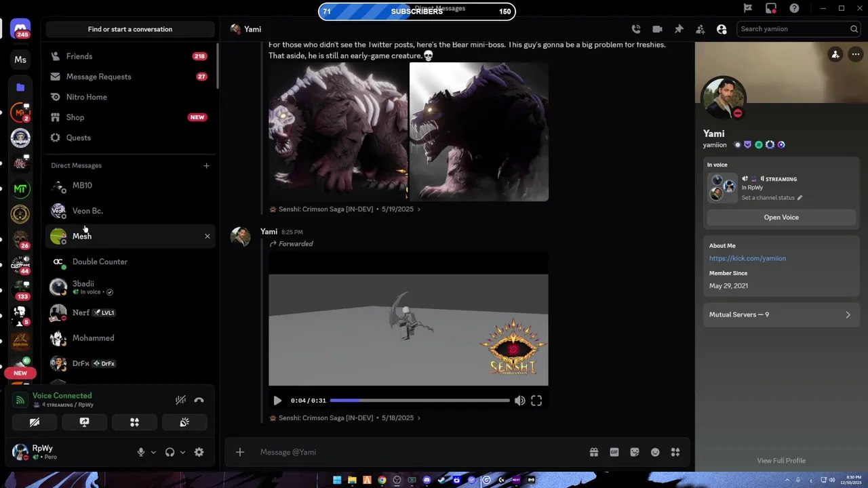Viewport: 868px width, 488px height.
Task: Open Double Counter conversation
Action: [x=130, y=262]
